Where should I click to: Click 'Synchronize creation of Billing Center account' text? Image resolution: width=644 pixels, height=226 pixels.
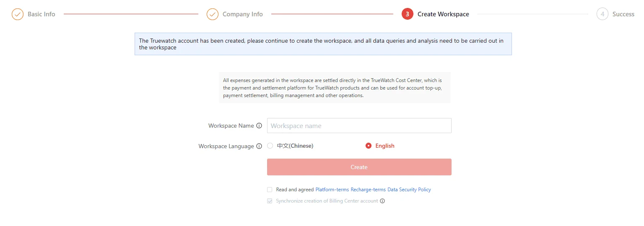327,201
